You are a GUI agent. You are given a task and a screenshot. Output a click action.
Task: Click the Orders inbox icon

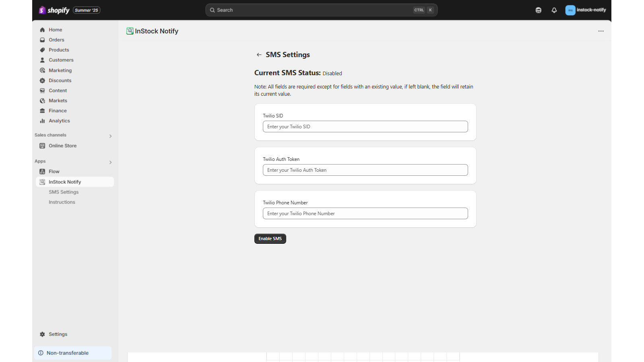(x=42, y=40)
